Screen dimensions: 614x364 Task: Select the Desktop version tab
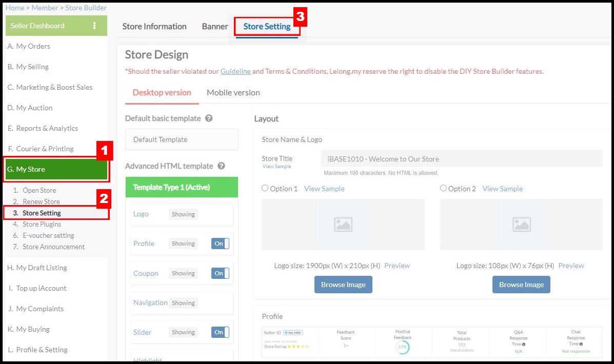pyautogui.click(x=162, y=93)
